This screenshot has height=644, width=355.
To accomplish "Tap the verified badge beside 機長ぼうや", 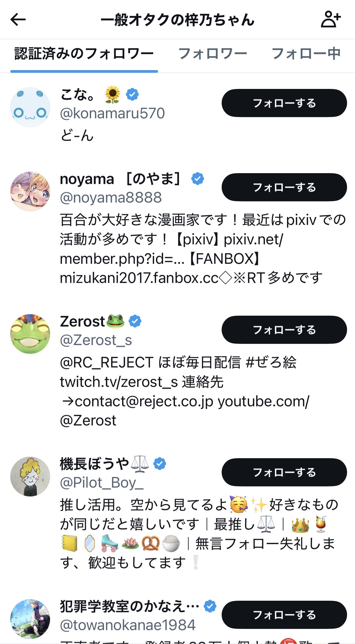I will [160, 464].
